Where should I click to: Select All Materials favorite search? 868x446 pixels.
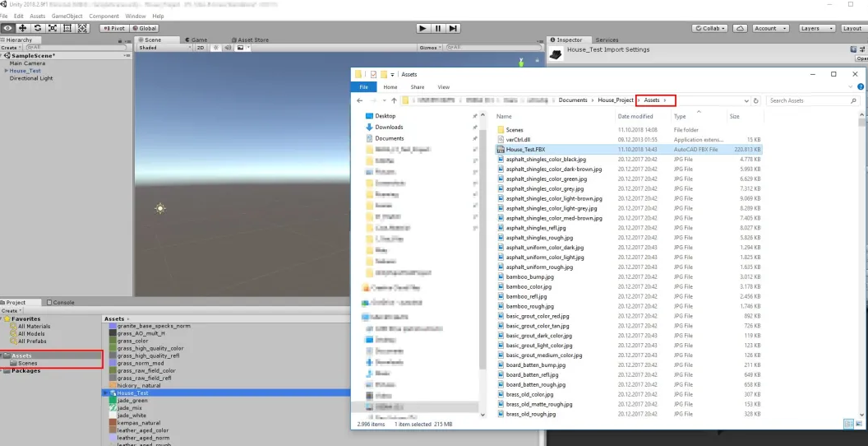tap(34, 327)
